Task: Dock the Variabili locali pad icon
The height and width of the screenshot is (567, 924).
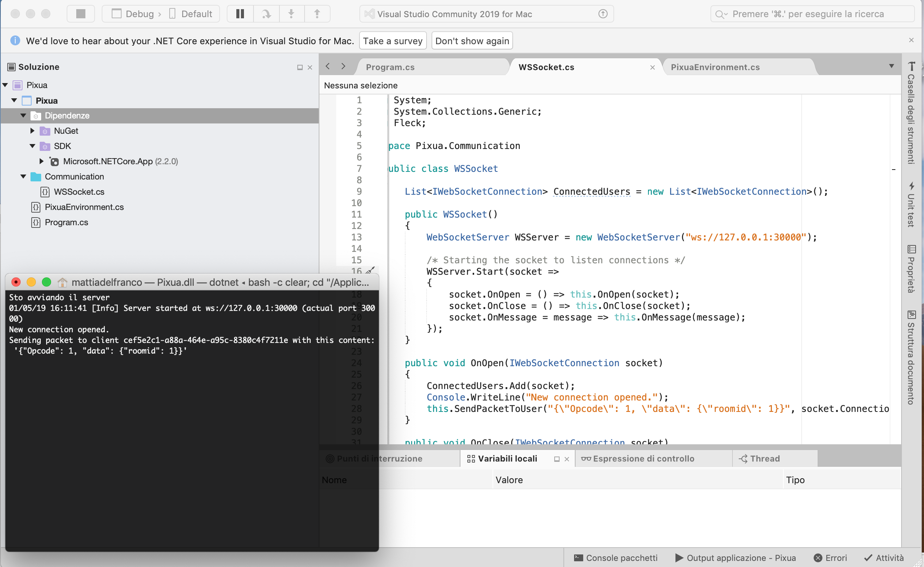Action: coord(557,459)
